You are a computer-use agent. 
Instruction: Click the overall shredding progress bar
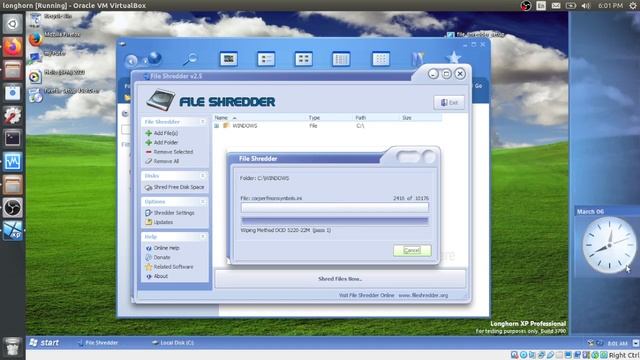click(334, 221)
